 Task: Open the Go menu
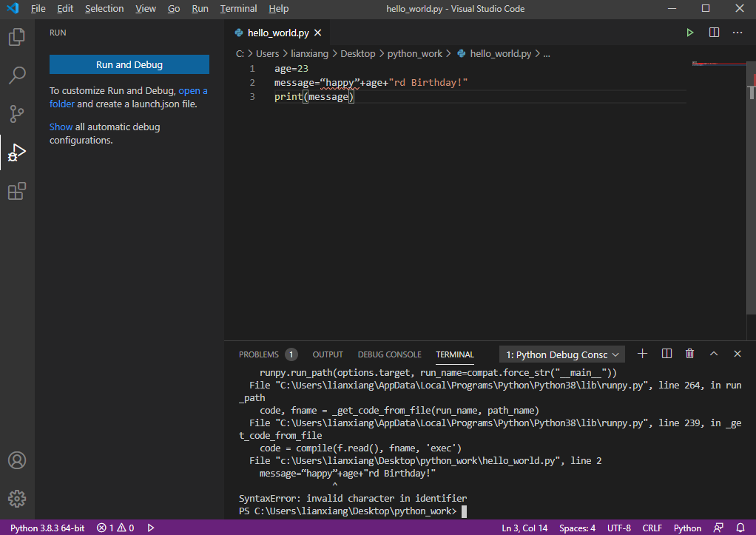(174, 9)
